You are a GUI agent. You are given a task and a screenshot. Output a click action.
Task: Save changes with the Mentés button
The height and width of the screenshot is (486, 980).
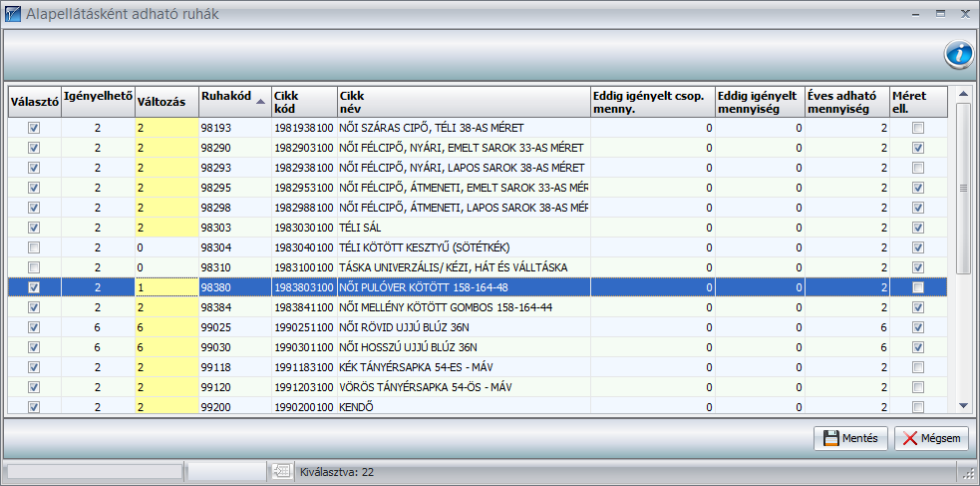pos(850,438)
